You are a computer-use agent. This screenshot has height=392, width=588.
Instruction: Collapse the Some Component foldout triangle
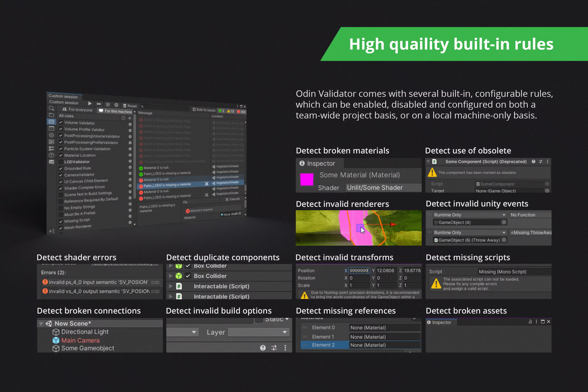[428, 162]
